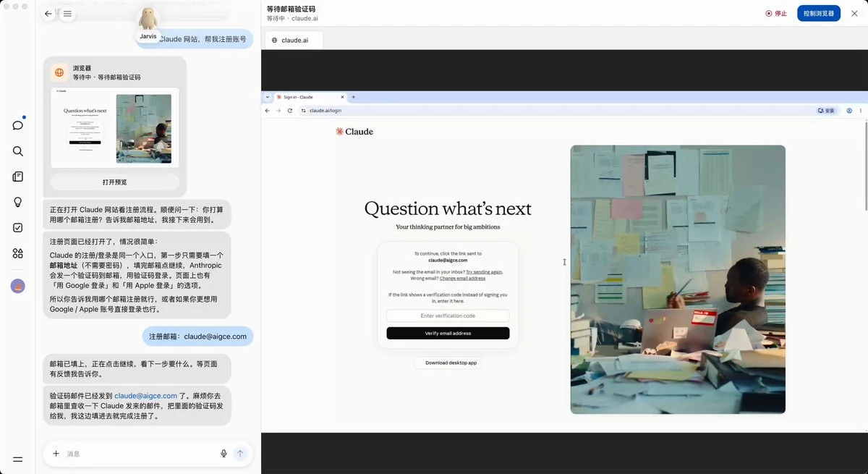The image size is (868, 474).
Task: Open the checkbox tasks sidebar icon
Action: (18, 227)
